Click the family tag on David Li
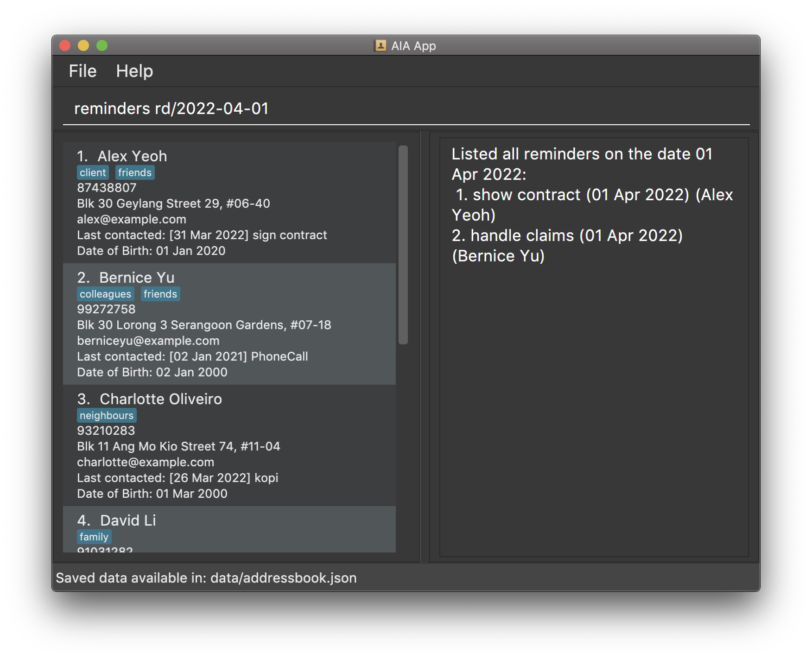Image resolution: width=812 pixels, height=660 pixels. coord(94,537)
